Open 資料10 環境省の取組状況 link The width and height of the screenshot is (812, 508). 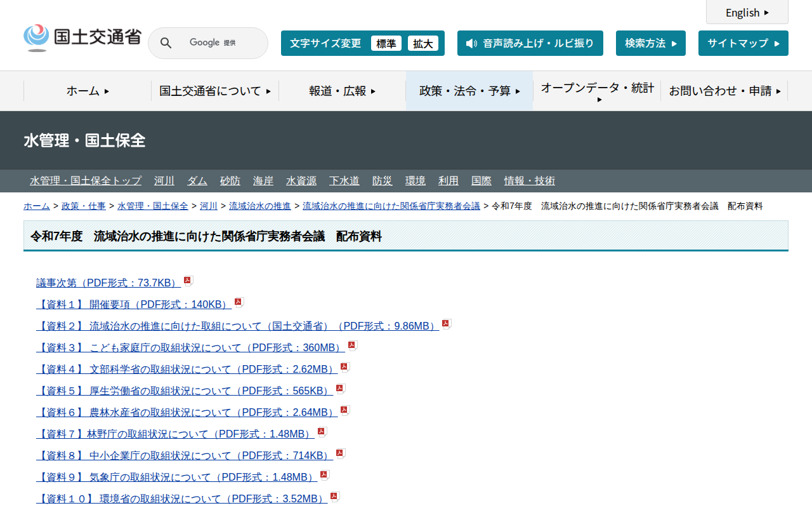(x=181, y=498)
